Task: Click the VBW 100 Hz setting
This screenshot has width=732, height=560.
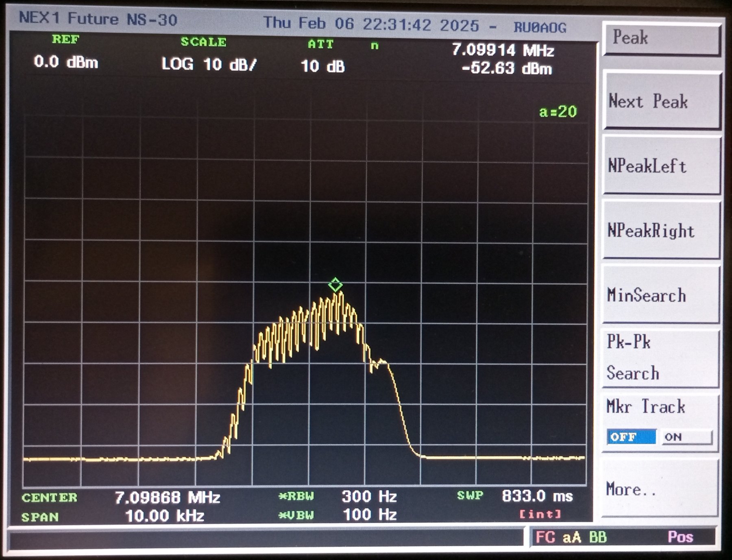Action: 369,515
